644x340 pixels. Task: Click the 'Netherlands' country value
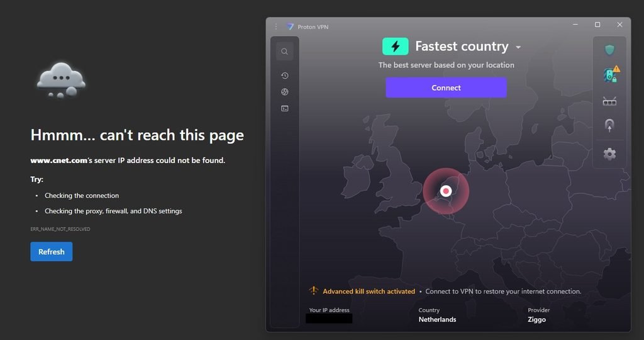click(x=437, y=319)
